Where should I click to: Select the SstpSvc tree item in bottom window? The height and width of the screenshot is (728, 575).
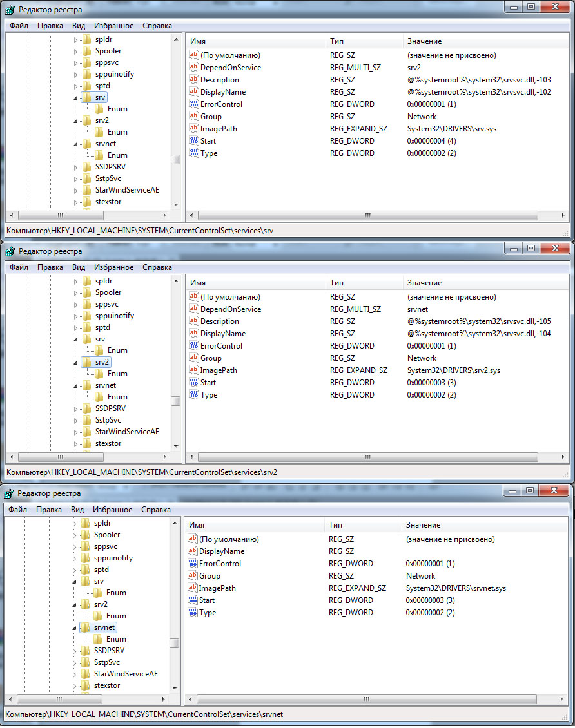[x=107, y=662]
